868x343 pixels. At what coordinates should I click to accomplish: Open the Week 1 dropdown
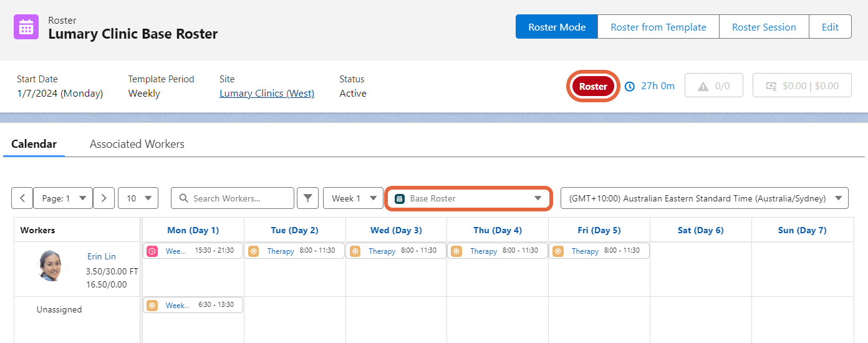point(353,198)
